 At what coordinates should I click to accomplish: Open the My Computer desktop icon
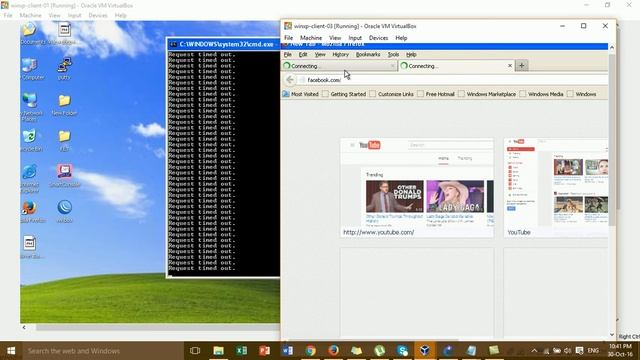(30, 68)
